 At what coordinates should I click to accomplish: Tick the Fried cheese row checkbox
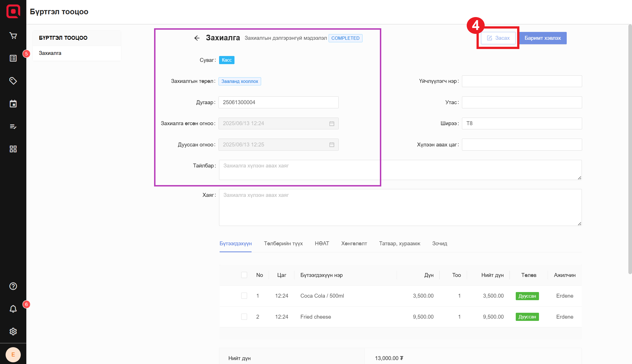point(244,317)
